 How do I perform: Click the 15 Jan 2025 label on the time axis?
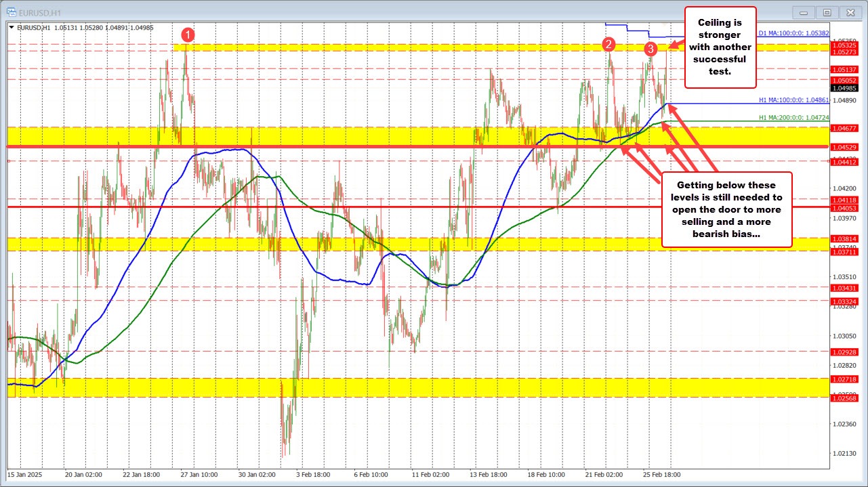click(26, 475)
